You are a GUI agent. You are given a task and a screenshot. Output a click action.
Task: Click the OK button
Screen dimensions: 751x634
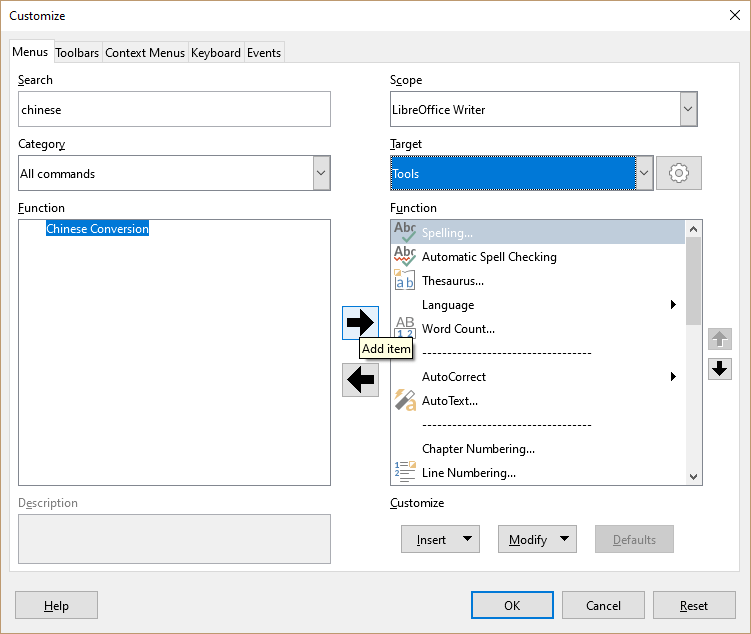tap(512, 605)
